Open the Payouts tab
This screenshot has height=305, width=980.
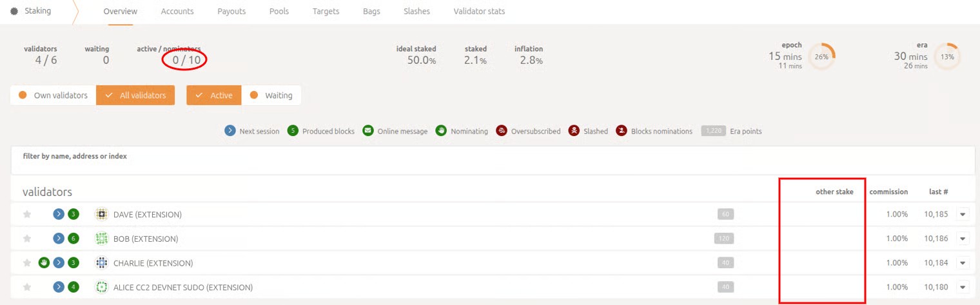pos(232,11)
